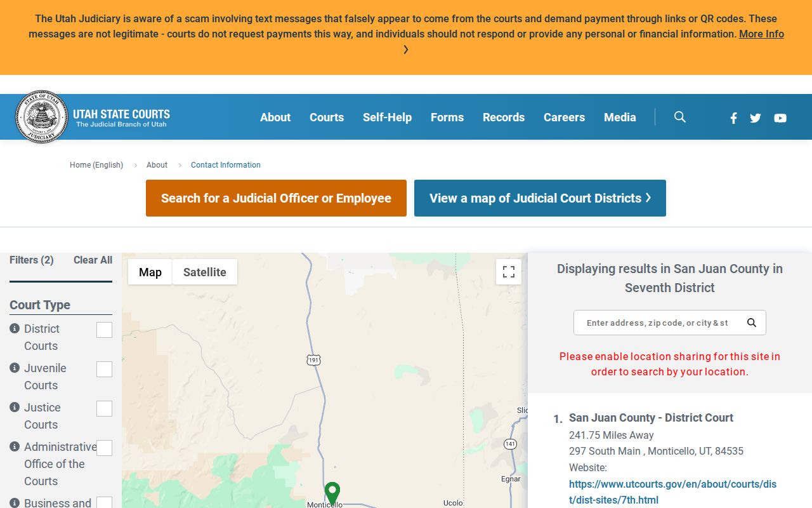Click the Filters (2) heading

click(x=32, y=260)
